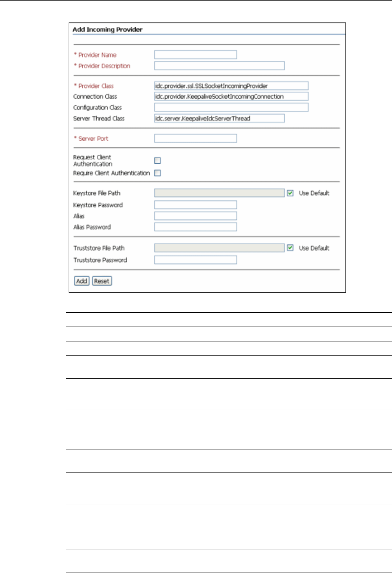
Task: Click the Truststore File Path field
Action: point(219,248)
